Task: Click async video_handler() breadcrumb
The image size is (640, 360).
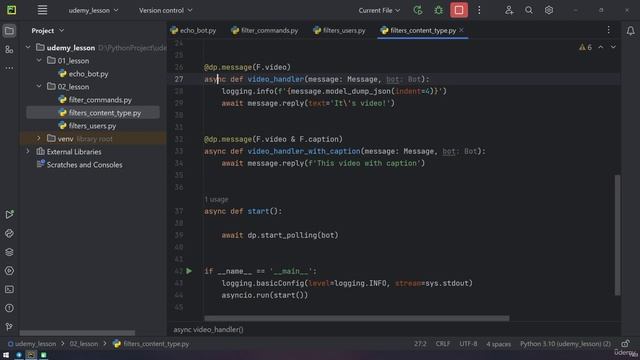Action: click(208, 329)
